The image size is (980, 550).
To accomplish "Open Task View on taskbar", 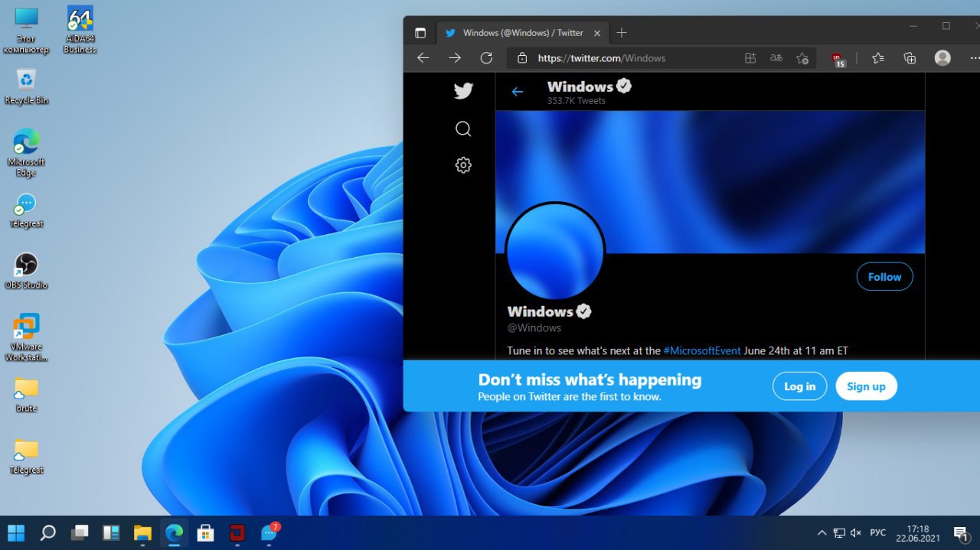I will pyautogui.click(x=80, y=532).
